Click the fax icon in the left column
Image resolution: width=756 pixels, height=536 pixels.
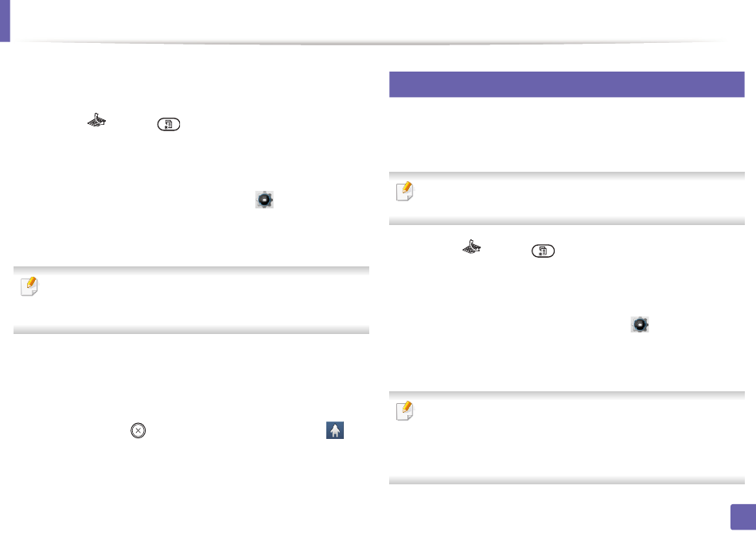pos(97,120)
